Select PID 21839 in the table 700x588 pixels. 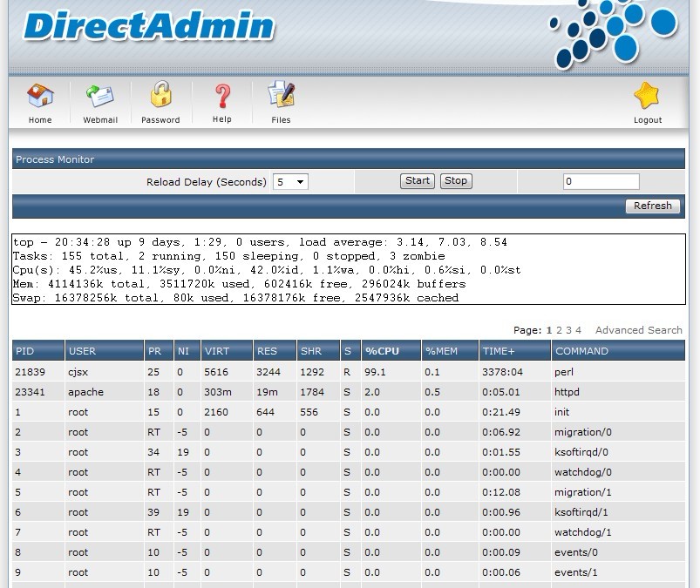click(x=30, y=372)
